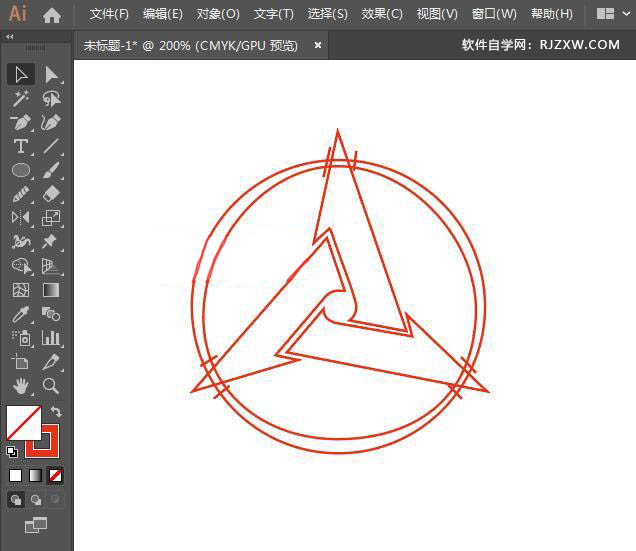
Task: Pick the Paintbrush tool
Action: coord(51,170)
